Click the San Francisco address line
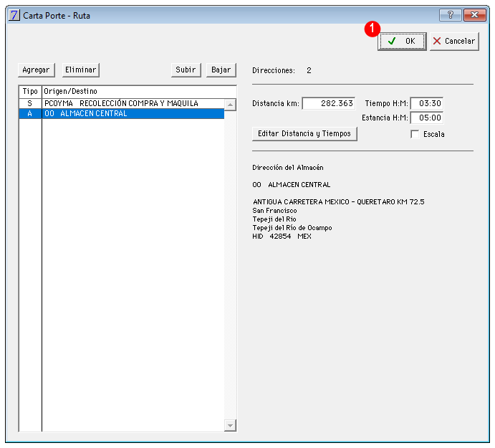This screenshot has width=495, height=448. [x=274, y=211]
